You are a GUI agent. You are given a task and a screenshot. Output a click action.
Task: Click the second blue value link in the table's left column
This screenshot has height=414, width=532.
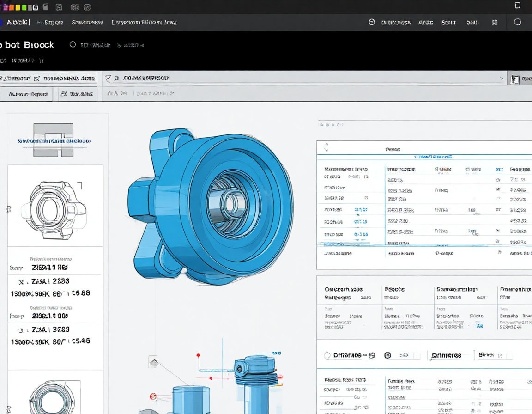click(360, 222)
